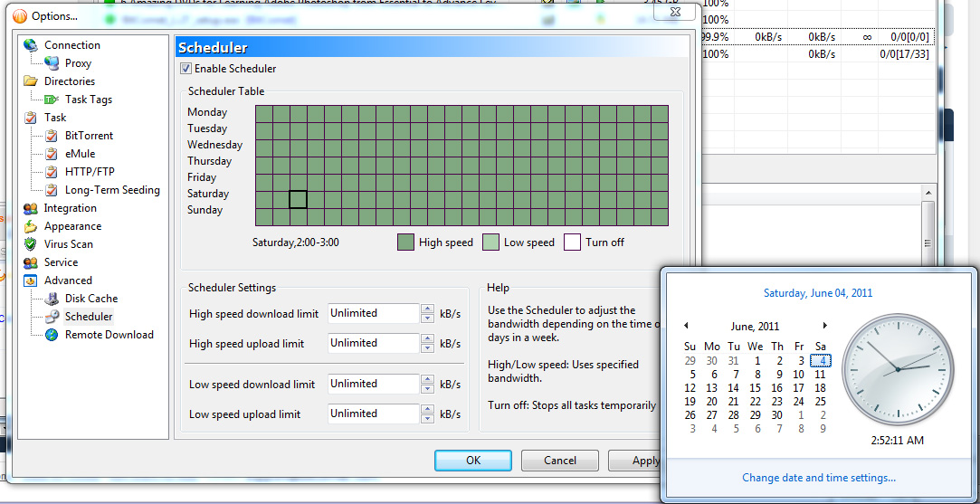Uncheck the Enable Scheduler checkbox

[x=186, y=69]
